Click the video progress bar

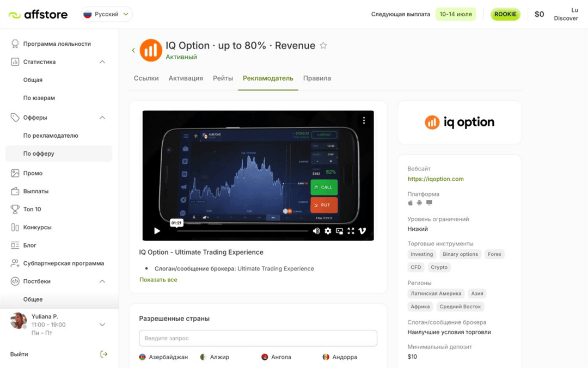pos(242,231)
